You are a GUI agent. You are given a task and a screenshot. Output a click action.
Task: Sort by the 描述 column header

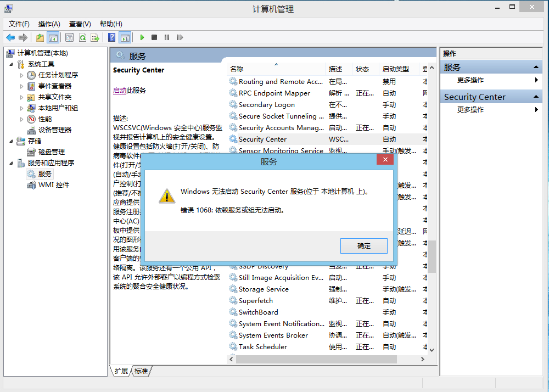click(x=339, y=69)
